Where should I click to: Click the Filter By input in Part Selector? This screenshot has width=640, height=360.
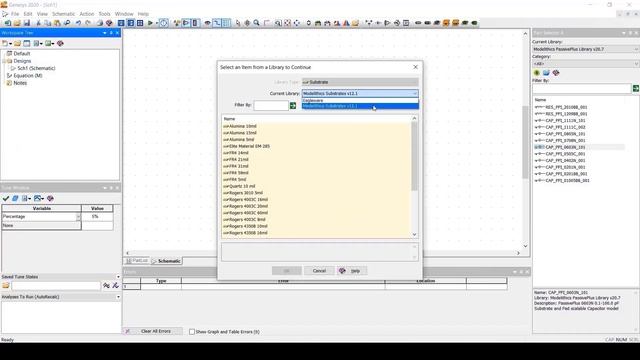(x=582, y=88)
